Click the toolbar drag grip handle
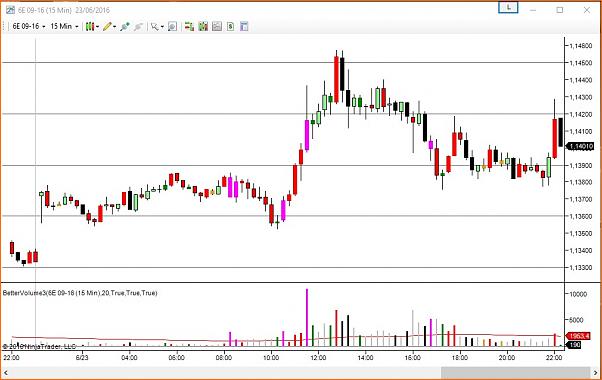Viewport: 602px width, 380px height. (x=4, y=26)
